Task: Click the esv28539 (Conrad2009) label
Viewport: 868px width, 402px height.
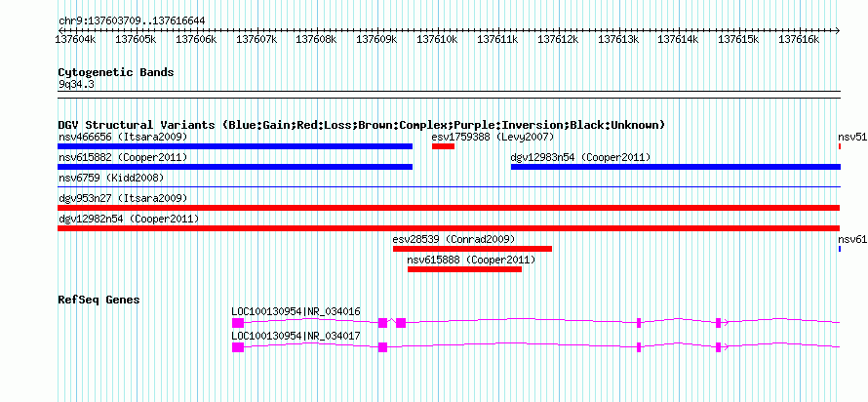Action: tap(454, 239)
